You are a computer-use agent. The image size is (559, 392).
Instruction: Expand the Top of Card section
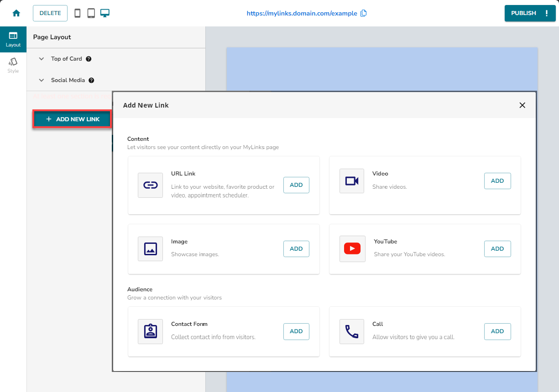[x=42, y=59]
